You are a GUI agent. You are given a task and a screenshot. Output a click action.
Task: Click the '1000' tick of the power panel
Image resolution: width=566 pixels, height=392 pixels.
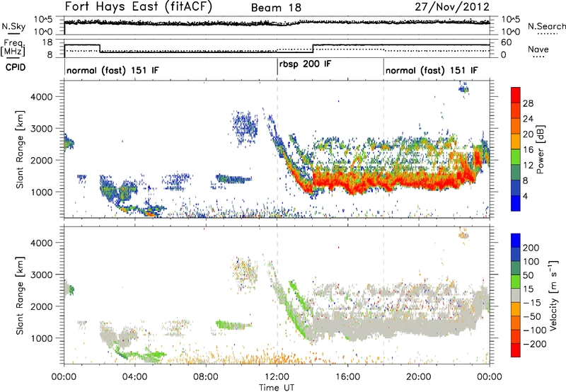point(41,192)
